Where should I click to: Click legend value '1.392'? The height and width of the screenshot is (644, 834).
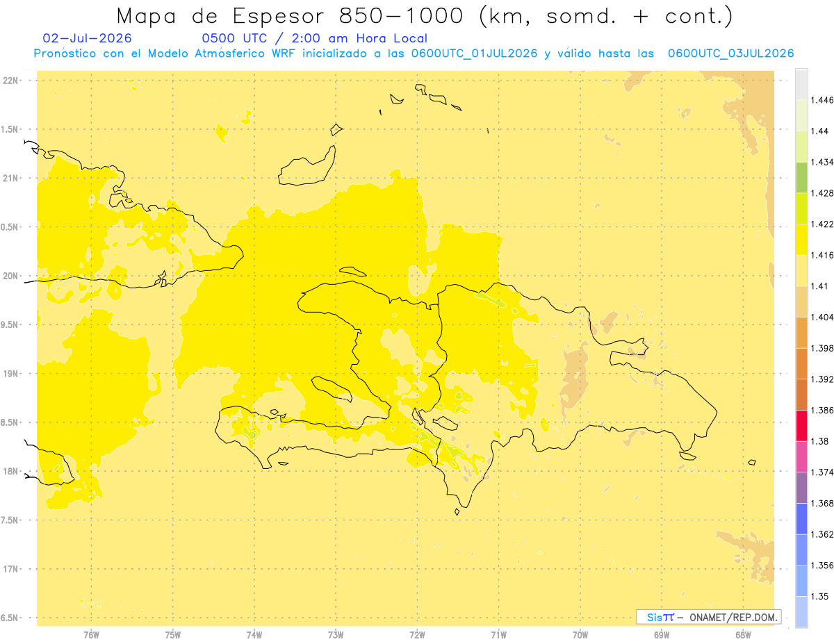[x=822, y=379]
